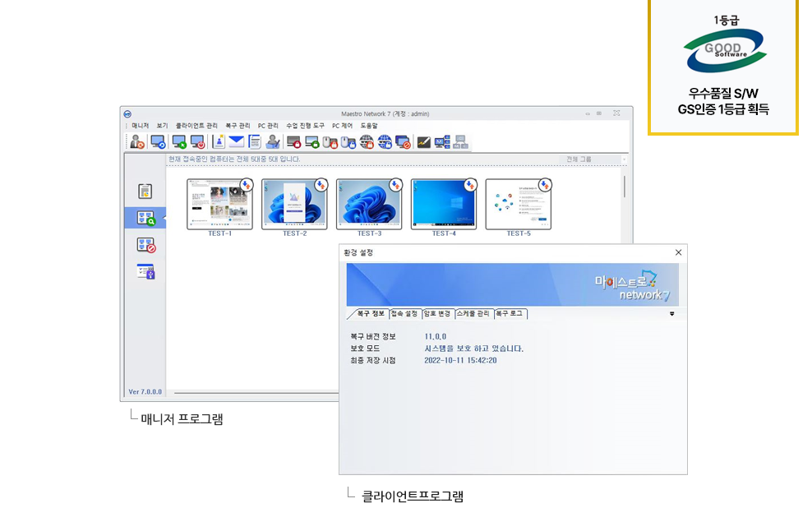This screenshot has width=812, height=531.
Task: Click the transfer arrows badge on TEST-3
Action: click(395, 185)
